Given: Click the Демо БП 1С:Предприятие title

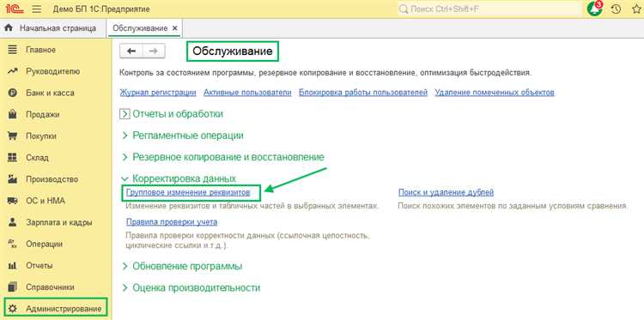Looking at the screenshot, I should pyautogui.click(x=101, y=9).
